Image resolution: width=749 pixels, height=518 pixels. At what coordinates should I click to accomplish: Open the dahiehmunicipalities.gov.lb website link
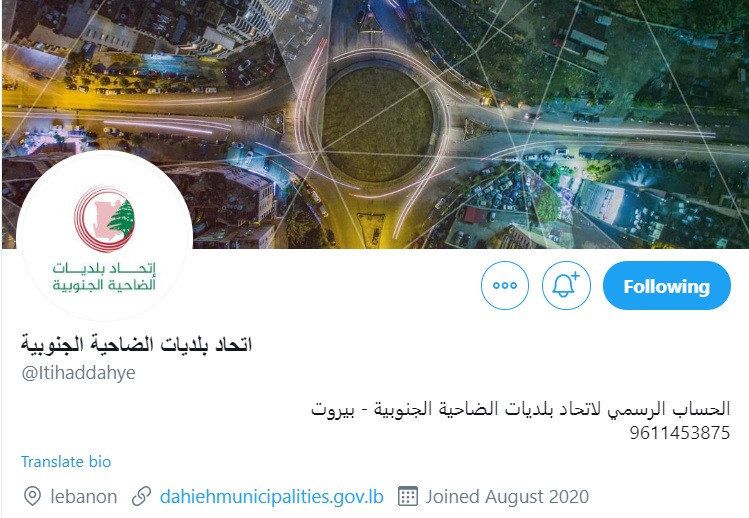coord(271,496)
